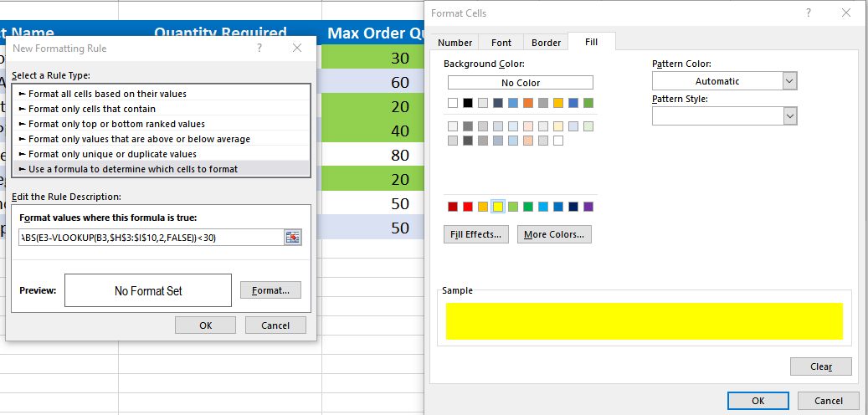Image resolution: width=868 pixels, height=415 pixels.
Task: Switch to the Number tab
Action: click(455, 43)
